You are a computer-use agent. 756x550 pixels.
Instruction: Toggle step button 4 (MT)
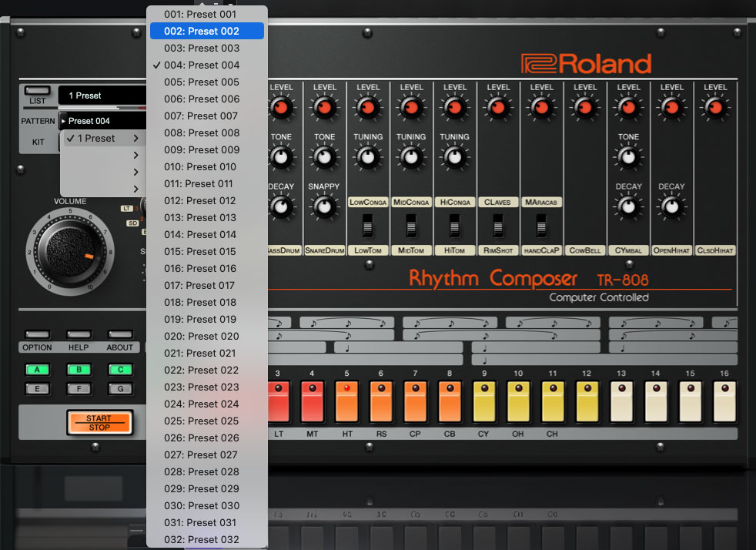pos(313,401)
